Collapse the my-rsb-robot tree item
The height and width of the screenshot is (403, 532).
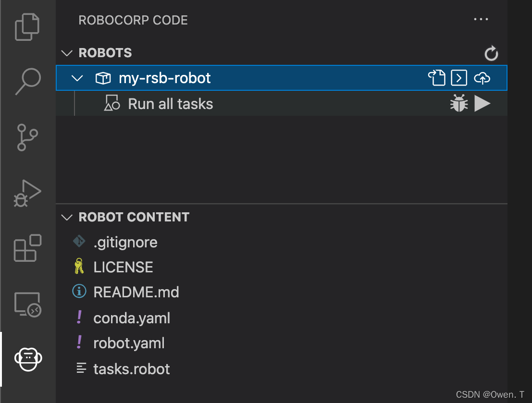[77, 77]
